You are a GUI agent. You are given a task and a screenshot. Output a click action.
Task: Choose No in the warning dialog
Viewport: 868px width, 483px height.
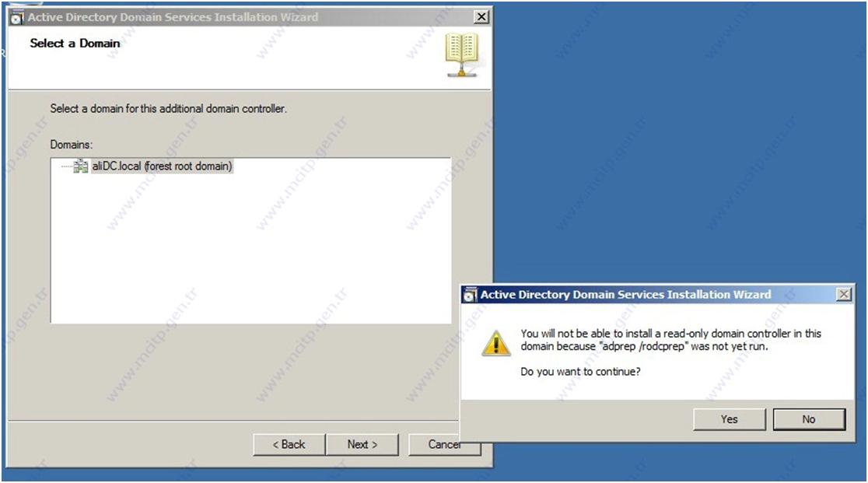point(809,419)
